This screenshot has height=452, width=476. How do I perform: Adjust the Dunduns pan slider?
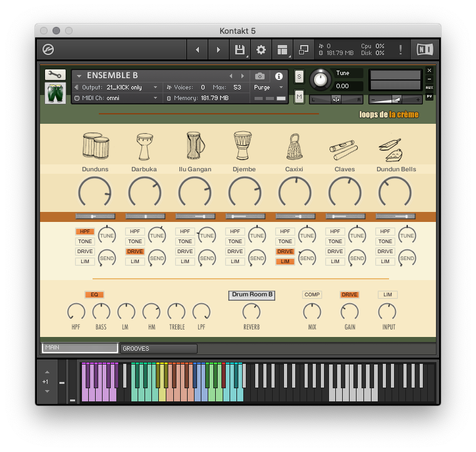[95, 216]
